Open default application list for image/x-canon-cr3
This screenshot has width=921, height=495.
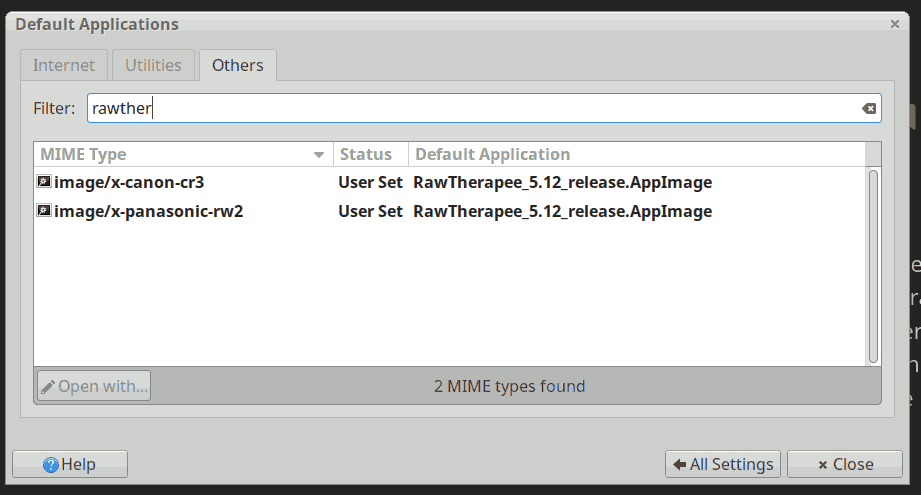click(x=562, y=183)
